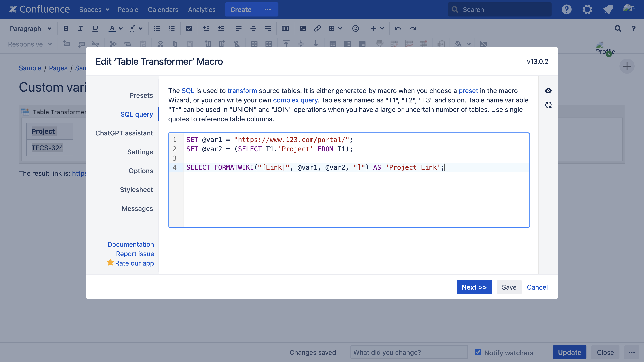Click the Bold formatting icon
Image resolution: width=644 pixels, height=362 pixels.
point(66,28)
